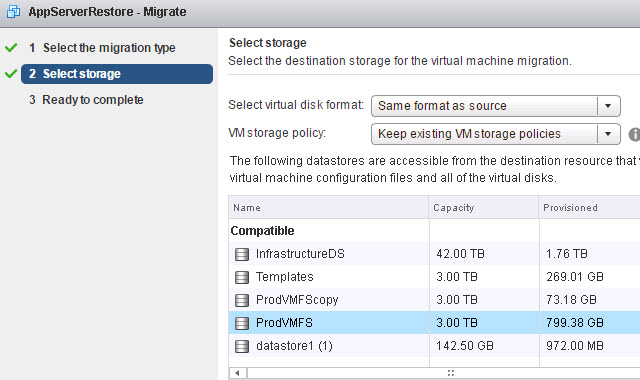The height and width of the screenshot is (380, 640).
Task: Click the 42.00 TB capacity cell
Action: 460,254
